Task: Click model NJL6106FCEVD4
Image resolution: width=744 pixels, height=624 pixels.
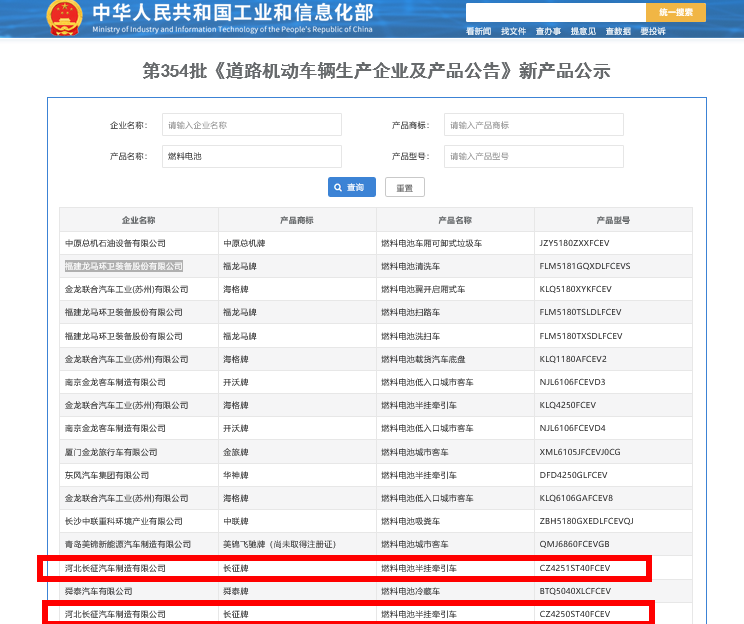Action: point(572,428)
